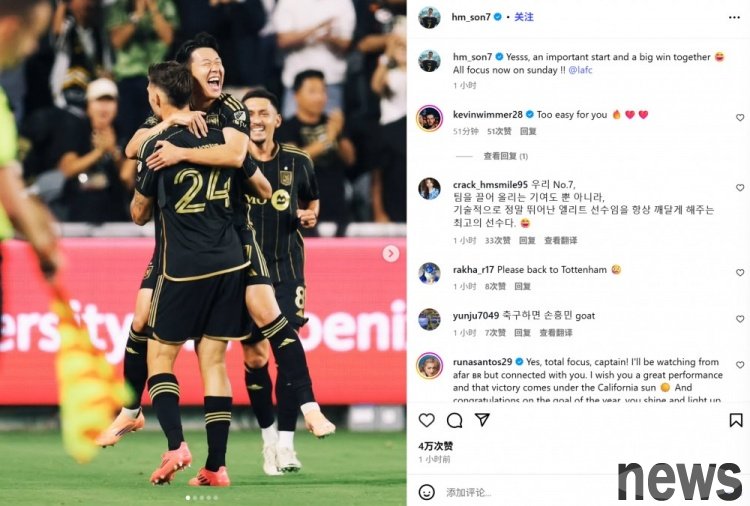The width and height of the screenshot is (750, 506).
Task: Open kevinwimmer28's profile picture
Action: [430, 118]
